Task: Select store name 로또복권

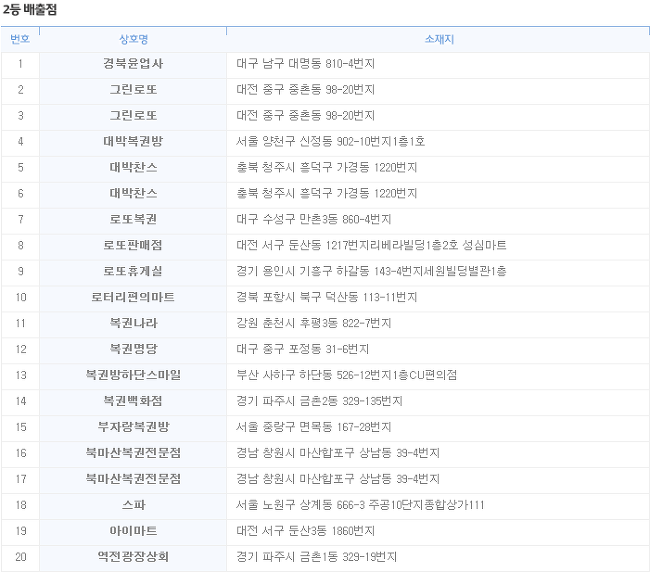Action: [133, 219]
